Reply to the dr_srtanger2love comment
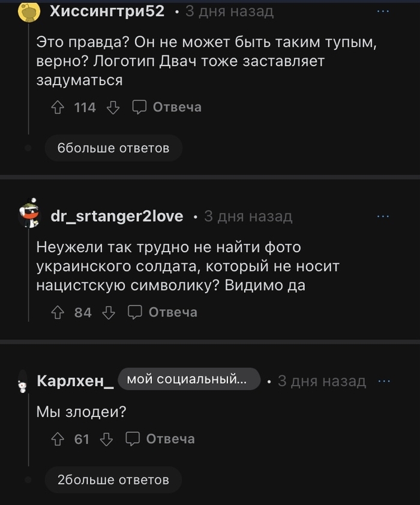The image size is (420, 505). [x=163, y=312]
